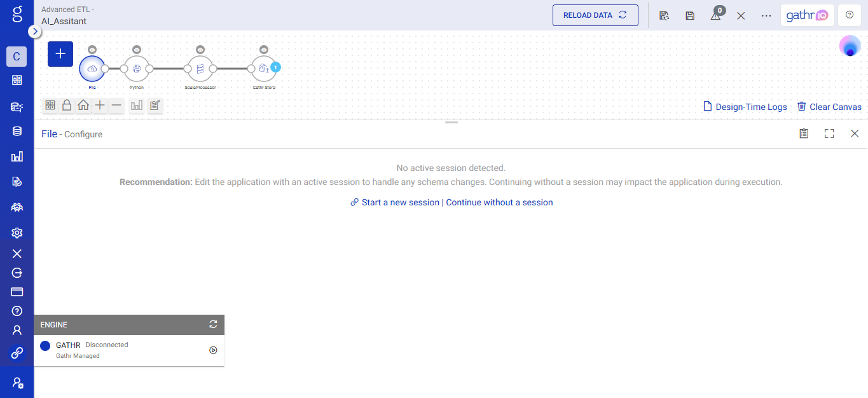The width and height of the screenshot is (868, 398).
Task: Toggle the eye icon above Python node
Action: [x=136, y=50]
